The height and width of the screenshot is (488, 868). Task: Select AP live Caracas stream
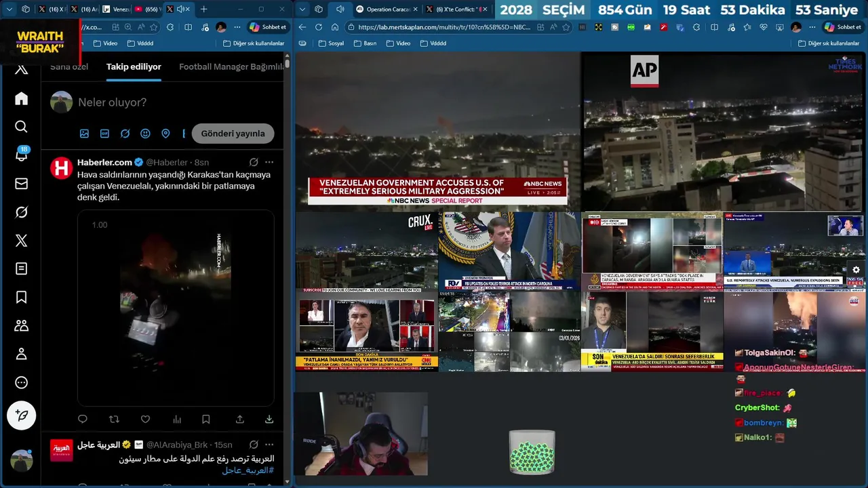724,132
